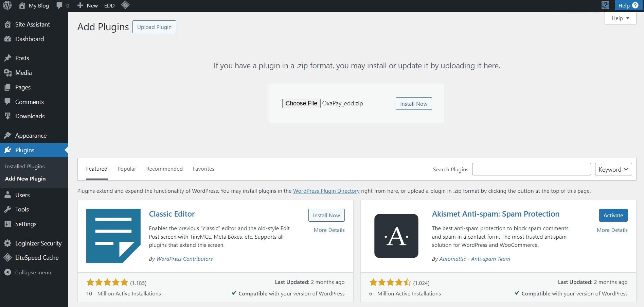Switch to the Popular plugins tab

(127, 169)
